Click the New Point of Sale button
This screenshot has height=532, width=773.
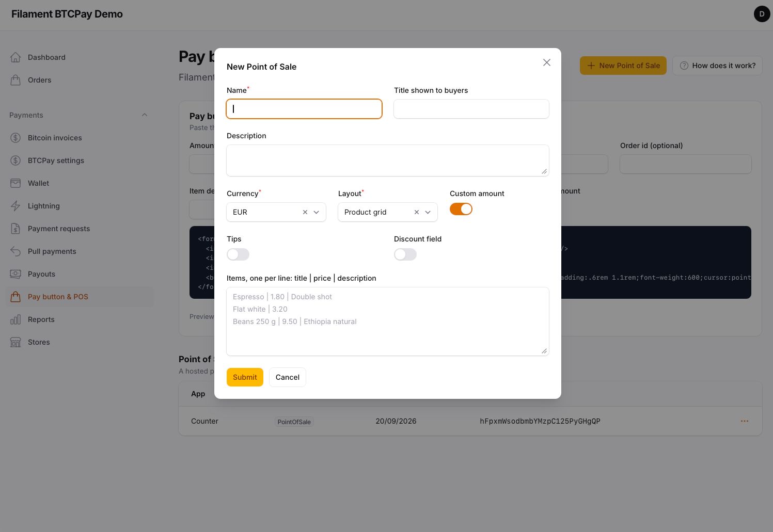(623, 66)
